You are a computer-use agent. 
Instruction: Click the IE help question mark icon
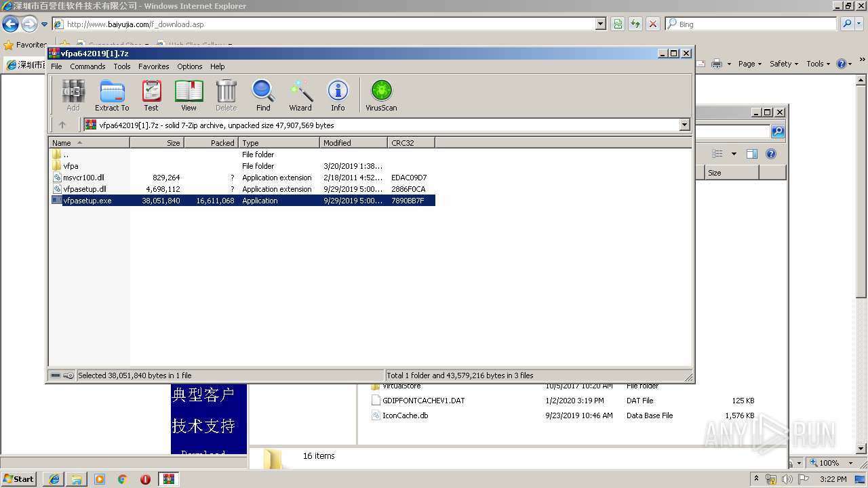[841, 64]
